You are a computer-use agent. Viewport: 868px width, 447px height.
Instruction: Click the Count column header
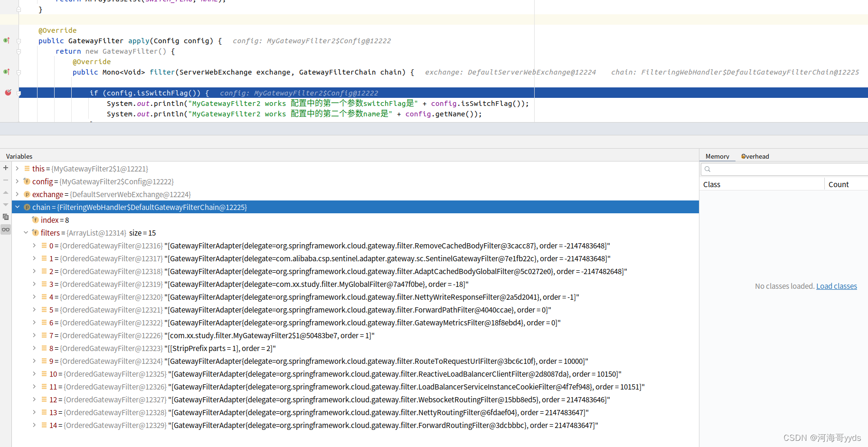839,184
